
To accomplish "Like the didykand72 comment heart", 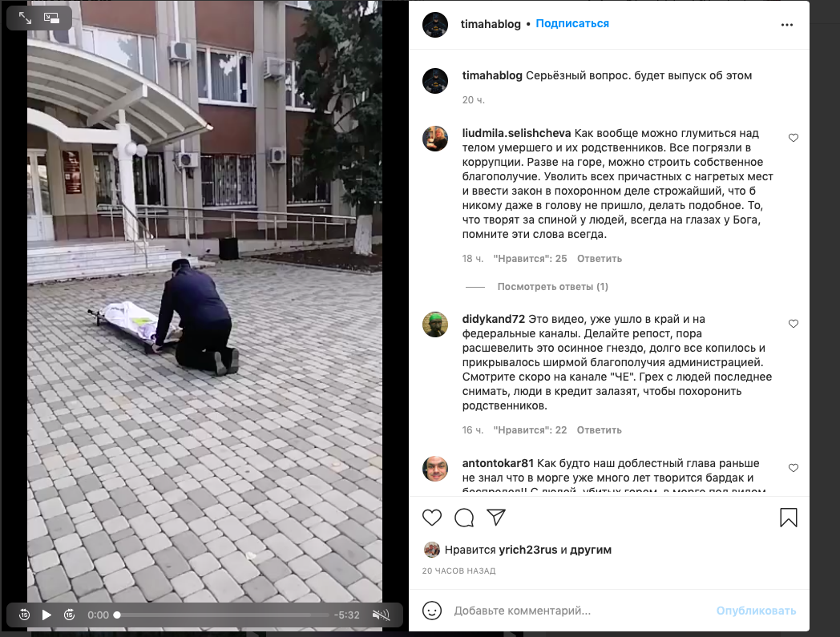I will tap(794, 324).
